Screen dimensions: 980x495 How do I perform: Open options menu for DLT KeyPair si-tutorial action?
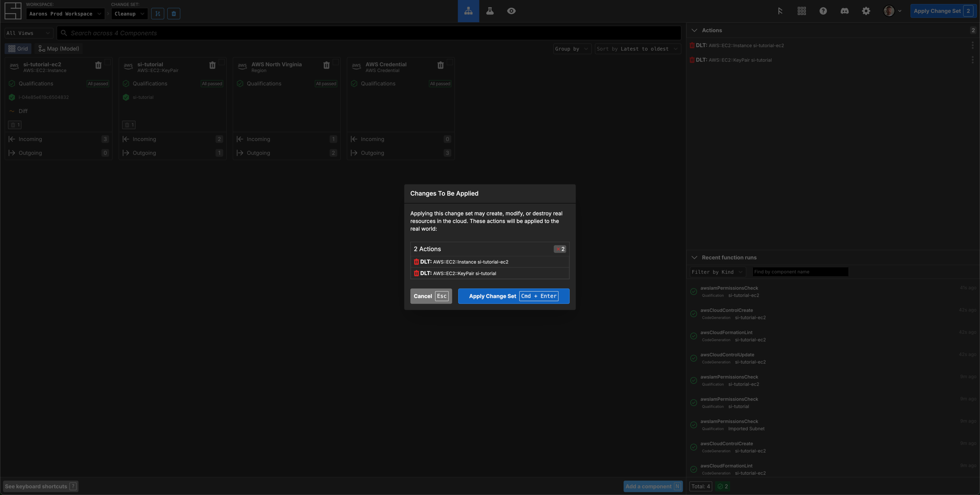coord(972,60)
